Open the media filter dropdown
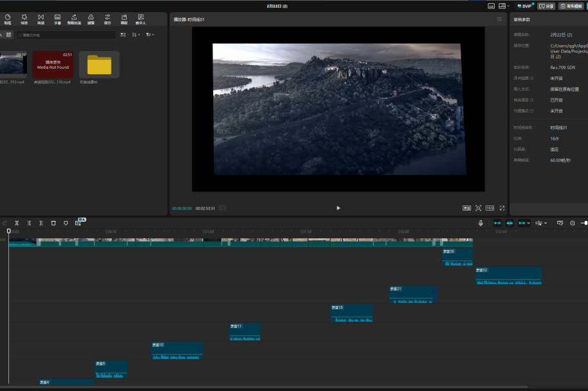 click(149, 35)
